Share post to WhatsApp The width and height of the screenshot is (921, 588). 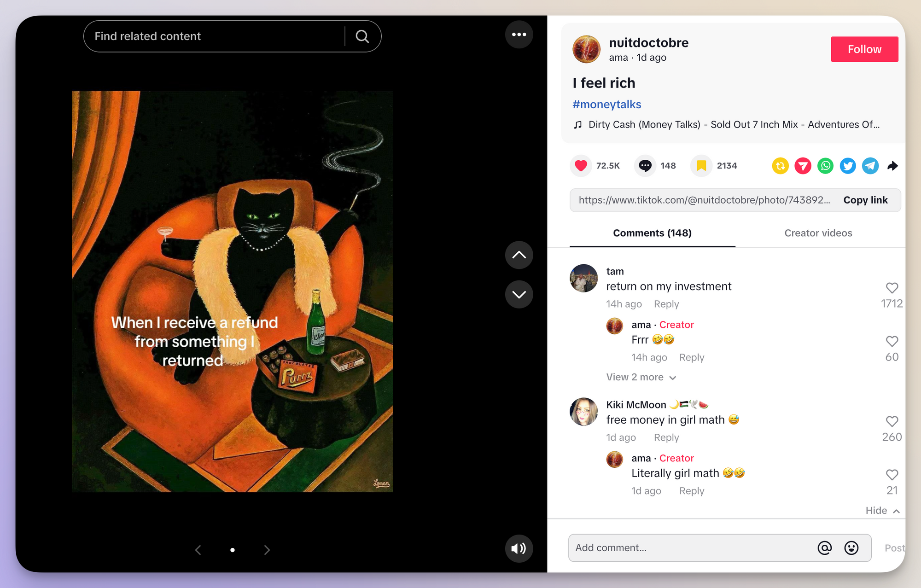point(825,166)
